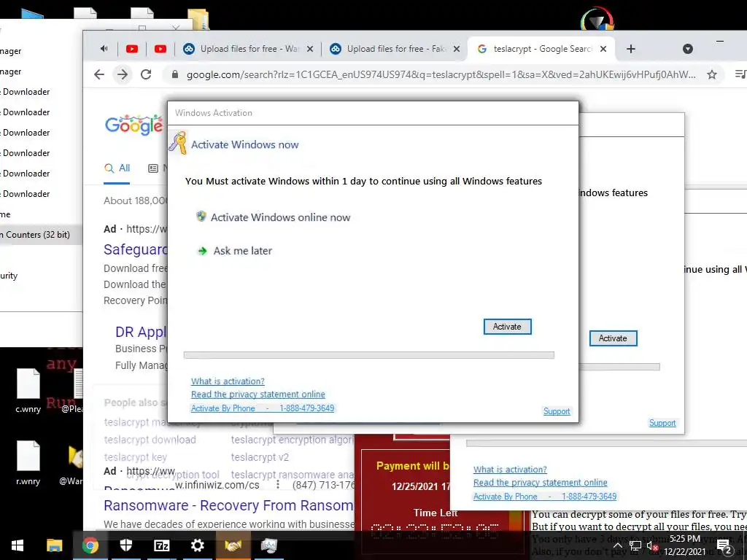This screenshot has height=560, width=747.
Task: Close the 'Upload files for free - Fak' tab
Action: pyautogui.click(x=457, y=49)
